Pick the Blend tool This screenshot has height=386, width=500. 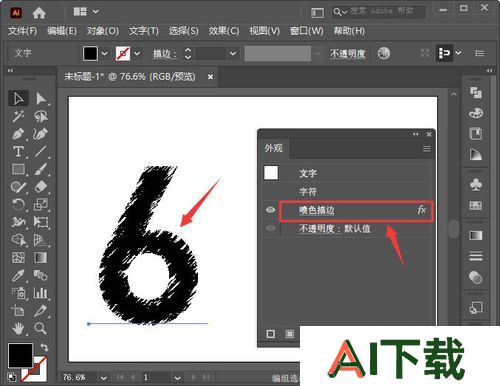tap(41, 275)
